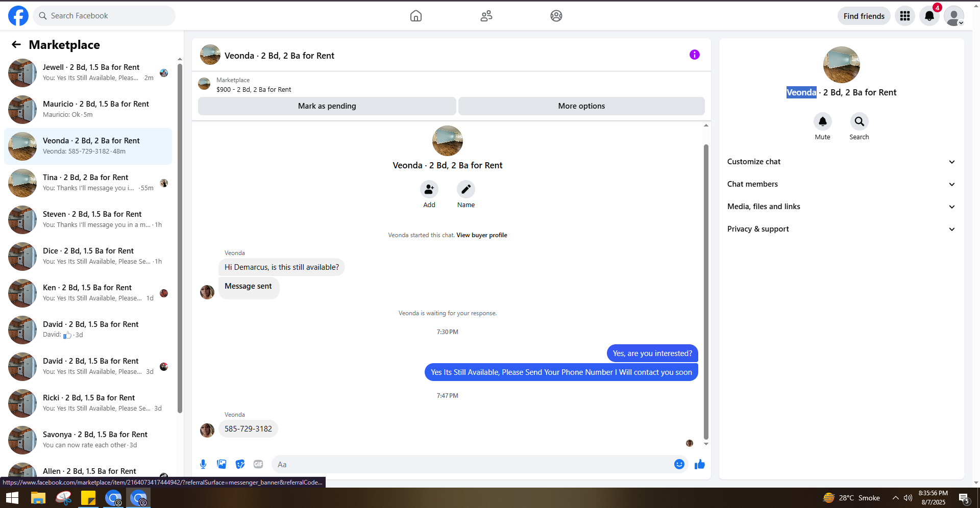
Task: Click Find friends button
Action: tap(864, 16)
